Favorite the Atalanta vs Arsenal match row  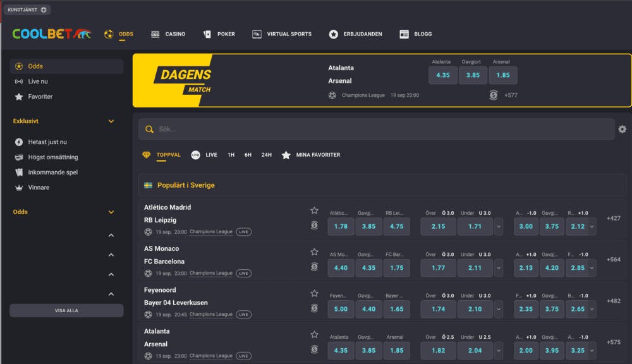point(314,334)
